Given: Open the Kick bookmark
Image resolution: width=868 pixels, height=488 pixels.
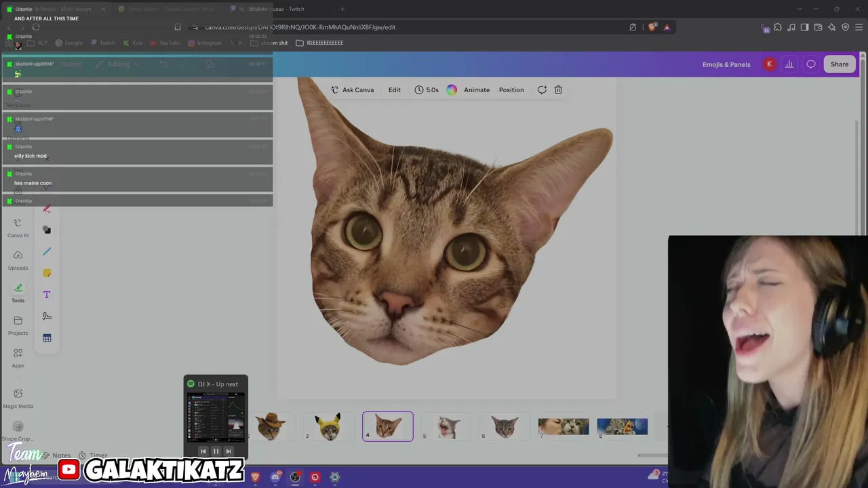Looking at the screenshot, I should [x=132, y=43].
